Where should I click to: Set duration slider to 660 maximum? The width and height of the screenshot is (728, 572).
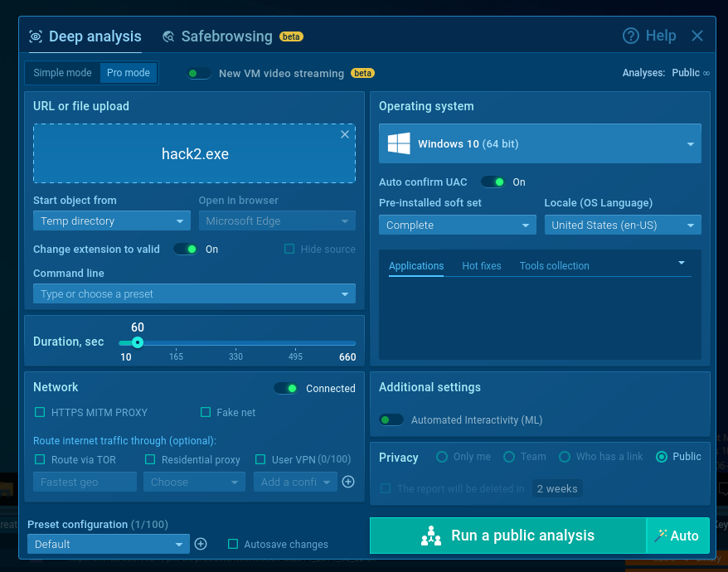tap(355, 343)
